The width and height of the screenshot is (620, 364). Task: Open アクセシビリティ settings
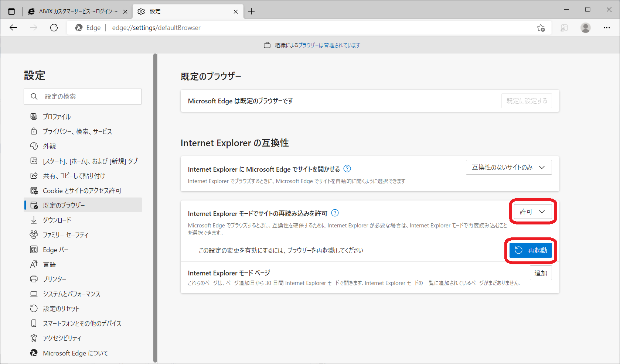pos(83,338)
